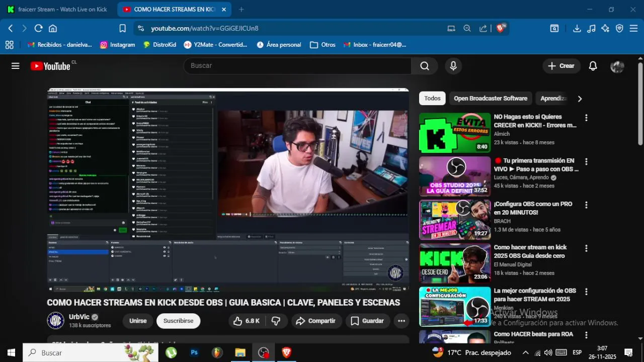Open options for NO Hagas esto video

click(x=586, y=118)
